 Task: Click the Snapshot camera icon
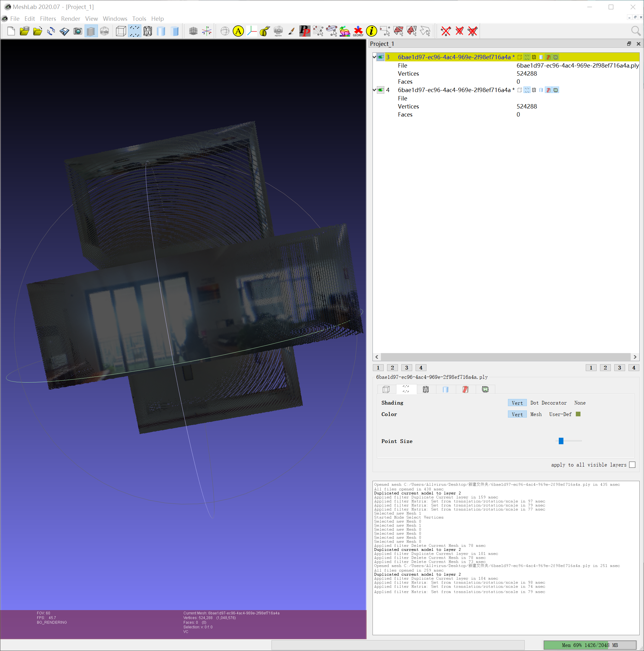point(77,31)
